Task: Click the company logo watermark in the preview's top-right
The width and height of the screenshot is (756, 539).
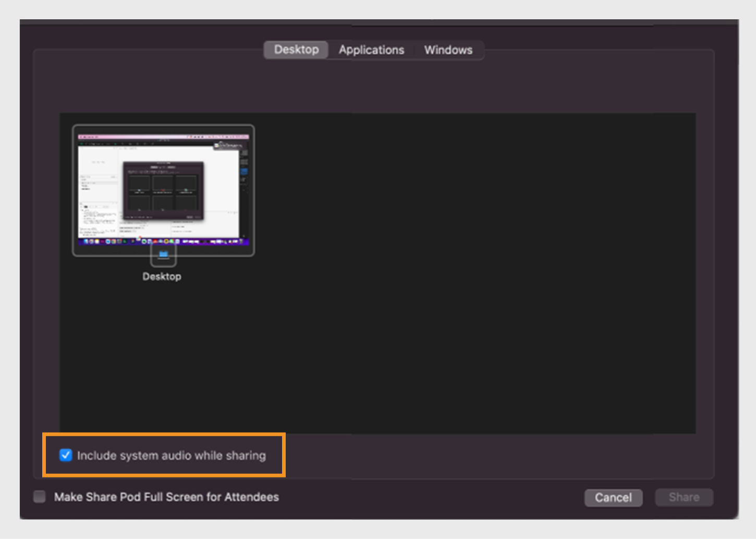Action: click(227, 145)
